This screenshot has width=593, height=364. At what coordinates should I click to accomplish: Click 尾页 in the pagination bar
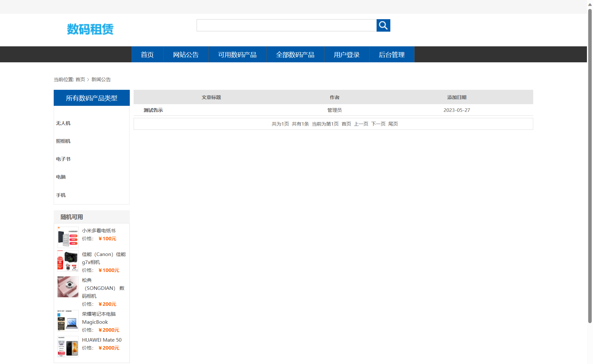(393, 124)
